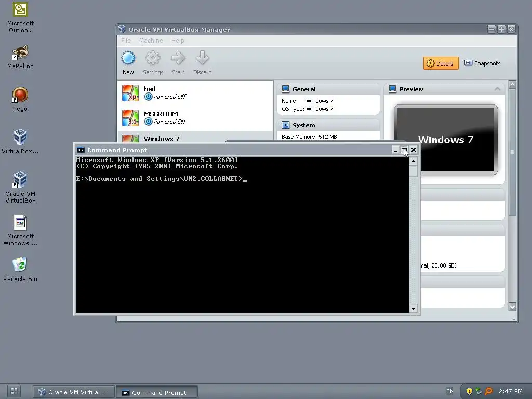Switch to Details view
The image size is (532, 399).
click(x=441, y=63)
